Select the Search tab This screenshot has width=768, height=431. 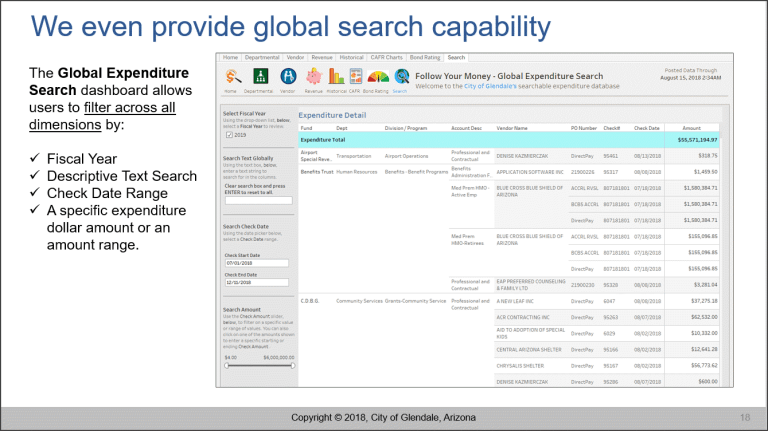point(456,57)
